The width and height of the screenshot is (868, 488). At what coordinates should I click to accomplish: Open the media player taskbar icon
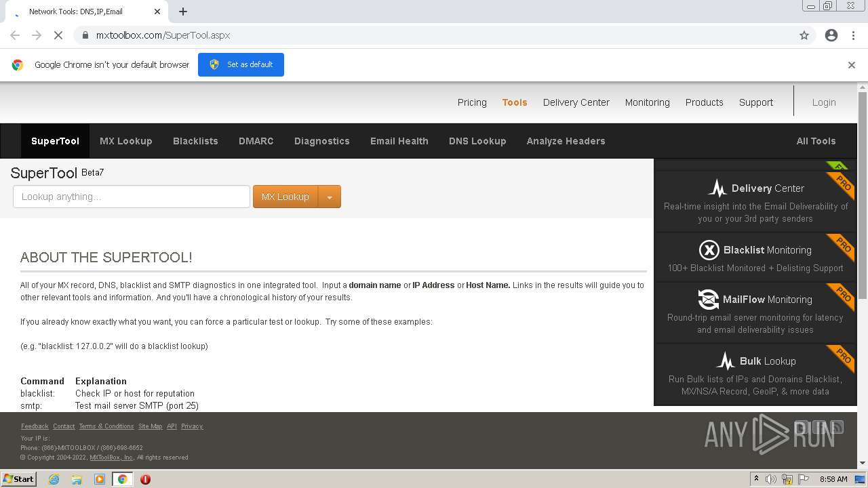tap(100, 479)
